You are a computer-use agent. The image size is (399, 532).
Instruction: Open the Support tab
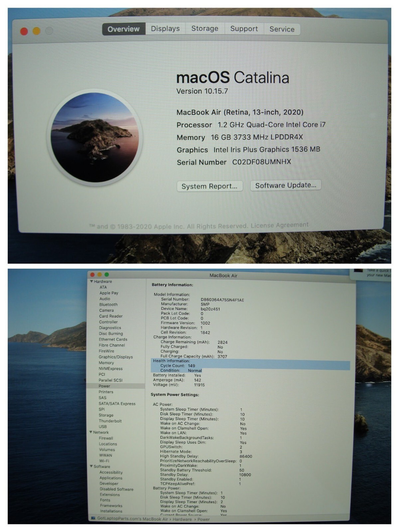244,29
